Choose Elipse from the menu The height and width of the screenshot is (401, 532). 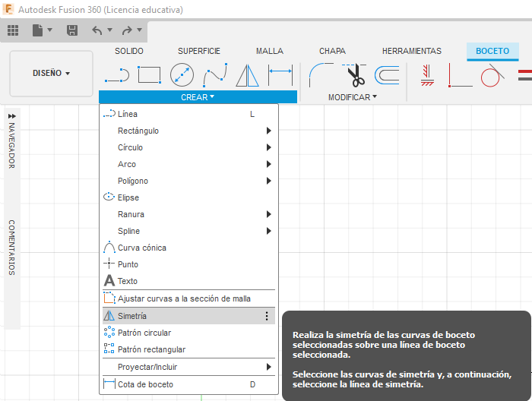click(188, 197)
